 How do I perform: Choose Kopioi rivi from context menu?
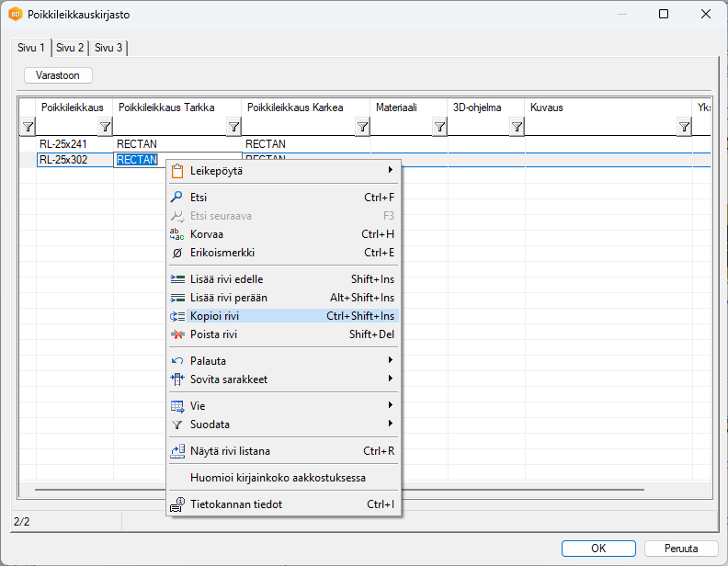pos(215,316)
